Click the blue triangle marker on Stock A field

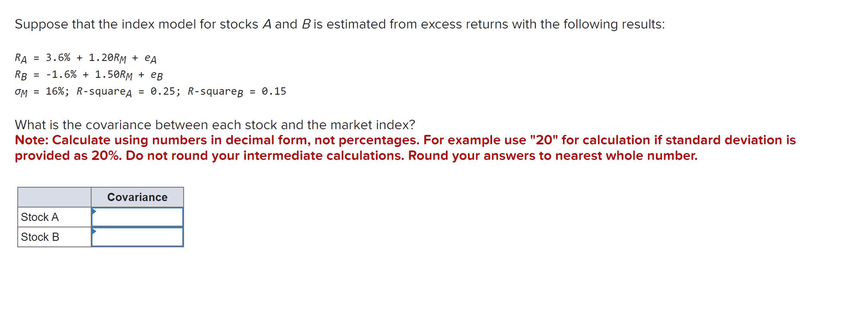pyautogui.click(x=94, y=211)
